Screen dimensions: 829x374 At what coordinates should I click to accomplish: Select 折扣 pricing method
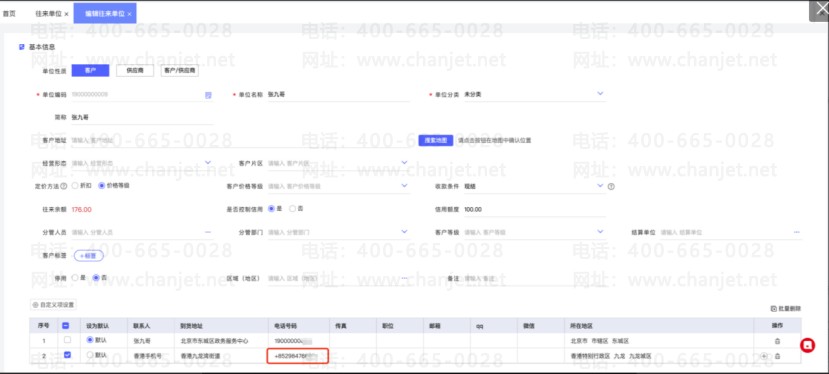point(75,186)
